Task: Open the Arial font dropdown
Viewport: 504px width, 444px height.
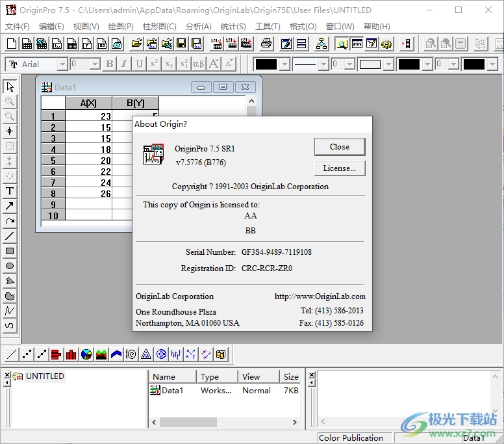Action: (62, 64)
